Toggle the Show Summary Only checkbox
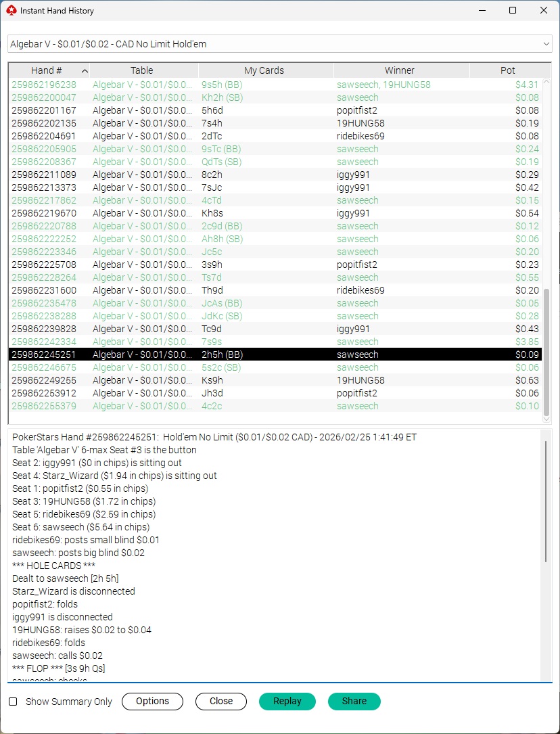The image size is (560, 734). 13,702
